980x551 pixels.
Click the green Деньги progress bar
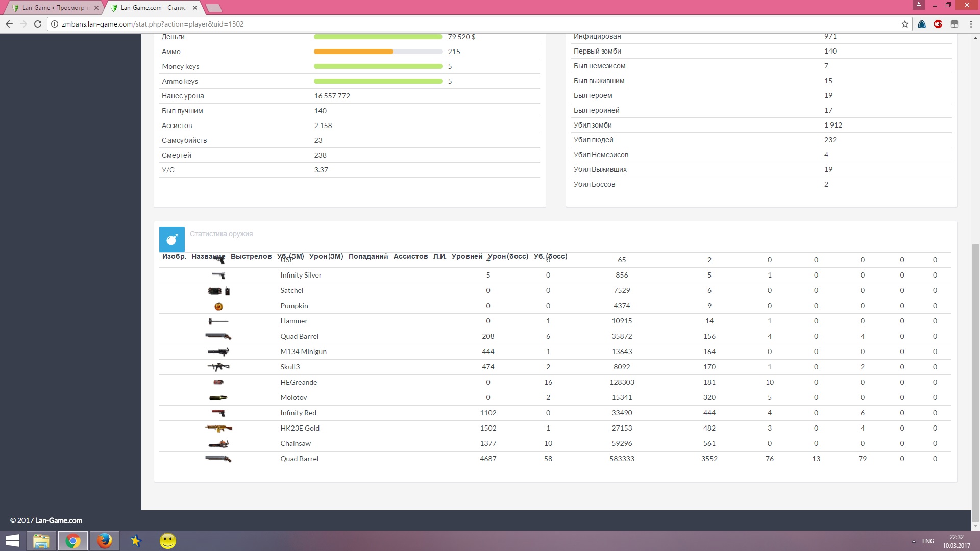click(x=378, y=37)
